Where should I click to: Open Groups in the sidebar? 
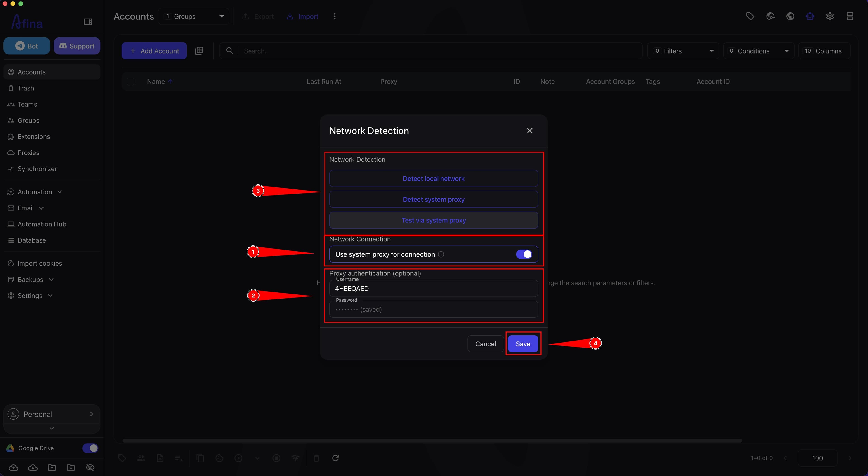point(52,121)
